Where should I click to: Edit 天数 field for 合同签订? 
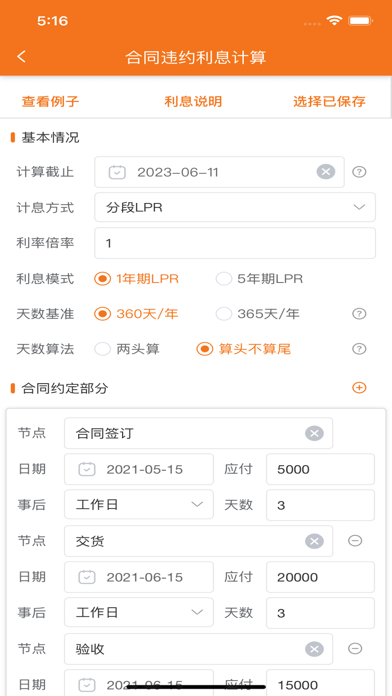point(320,505)
